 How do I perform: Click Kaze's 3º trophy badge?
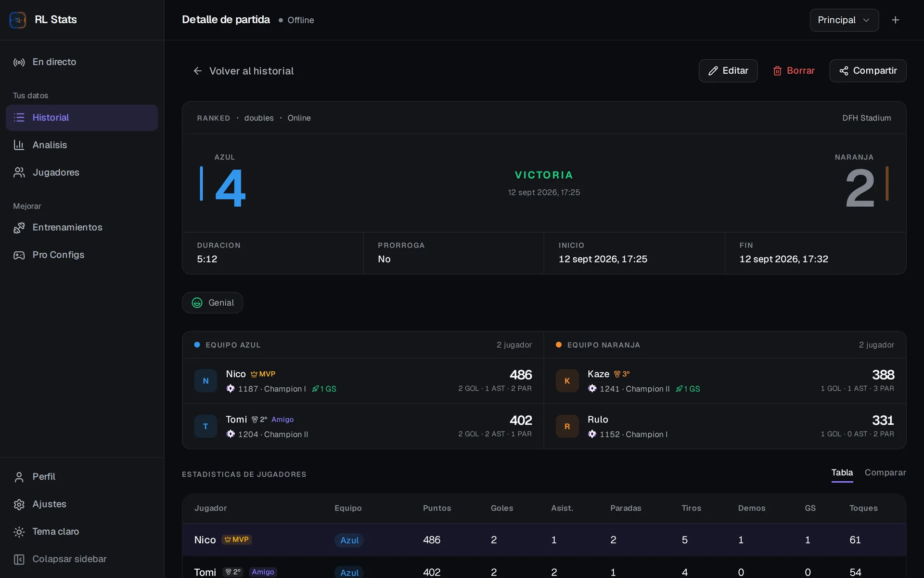(x=622, y=374)
